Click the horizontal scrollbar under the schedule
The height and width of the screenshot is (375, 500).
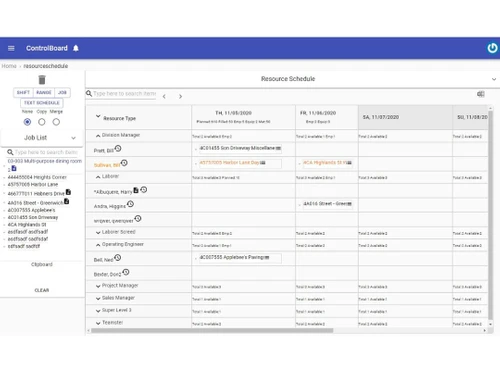212,331
